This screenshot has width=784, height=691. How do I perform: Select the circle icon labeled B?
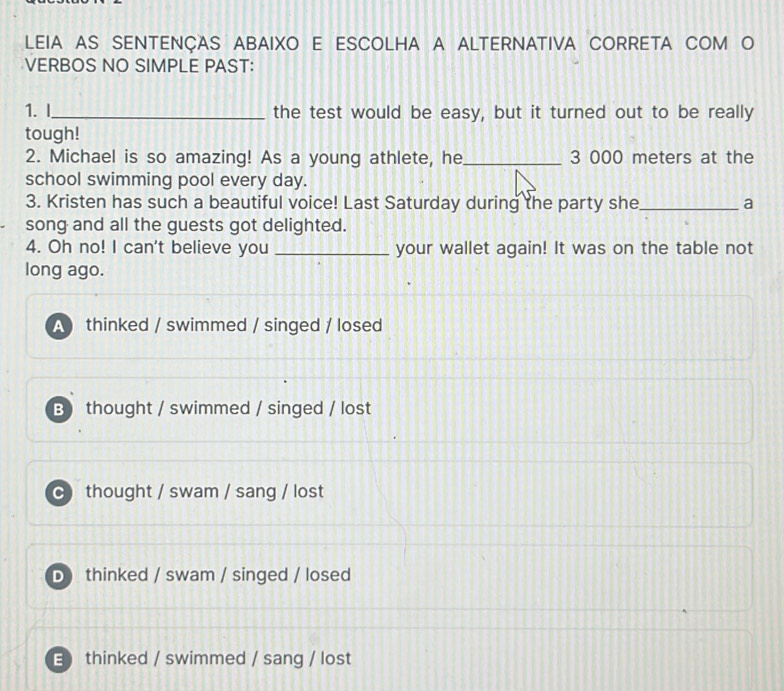[58, 410]
